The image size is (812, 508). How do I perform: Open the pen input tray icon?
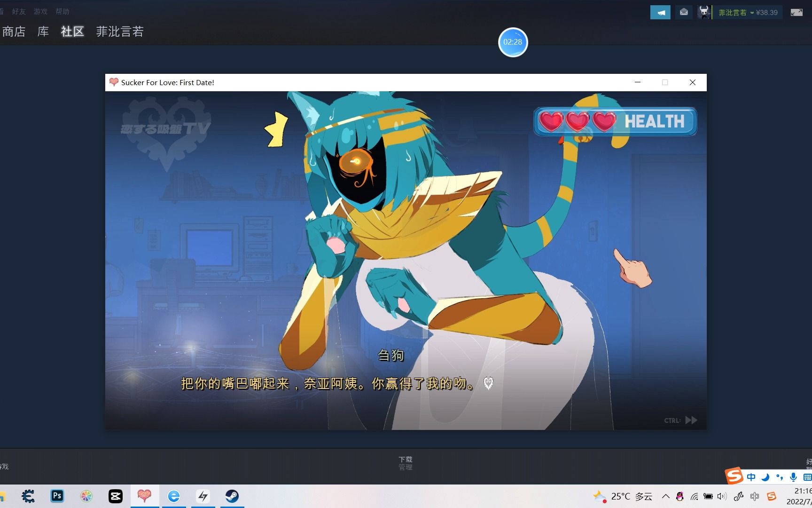738,496
